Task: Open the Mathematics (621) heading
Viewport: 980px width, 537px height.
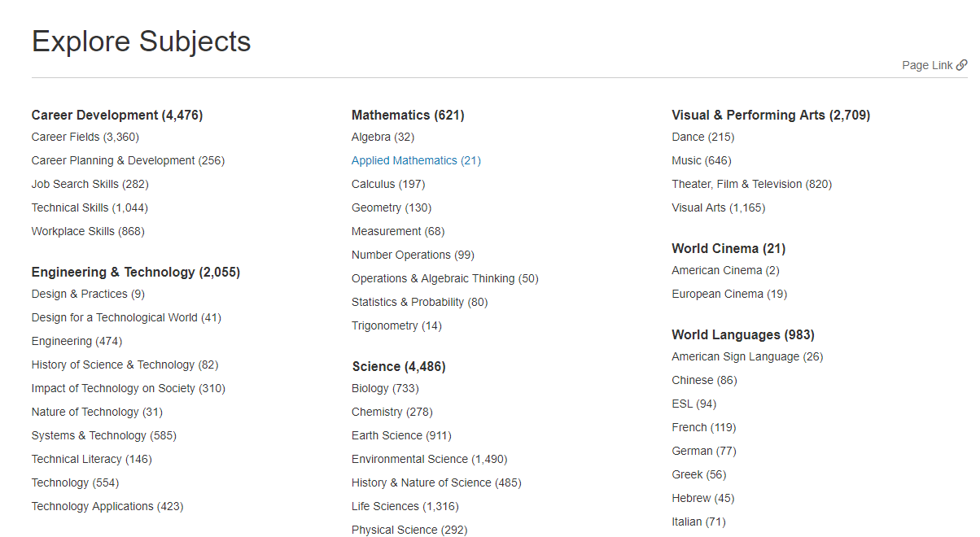Action: coord(408,115)
